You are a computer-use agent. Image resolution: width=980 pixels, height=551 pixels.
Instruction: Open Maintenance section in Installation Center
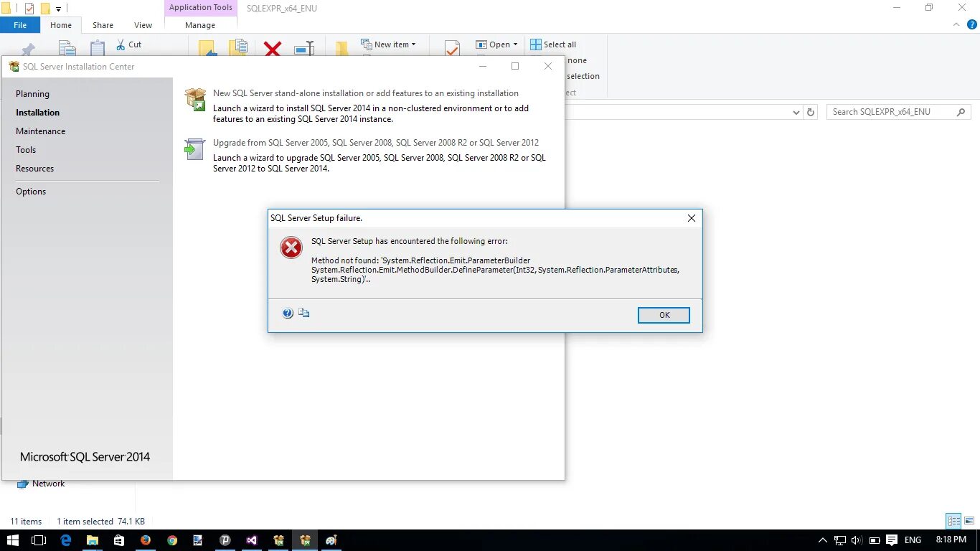40,131
